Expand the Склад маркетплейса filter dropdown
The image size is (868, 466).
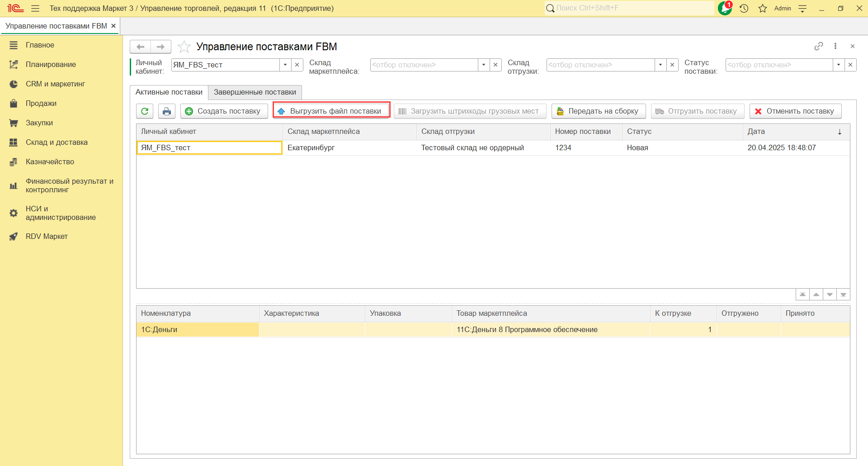[x=484, y=65]
